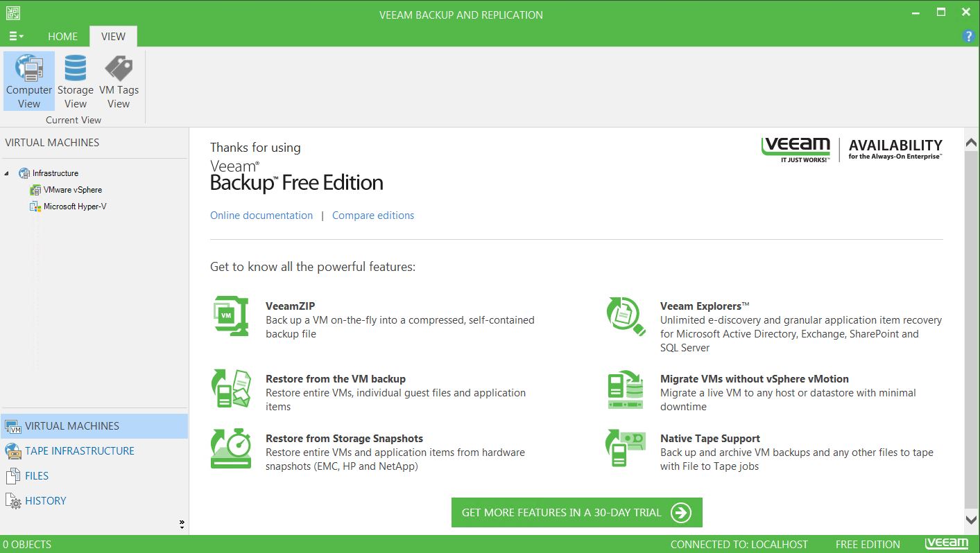Click Restore from the VM backup heading

click(336, 379)
